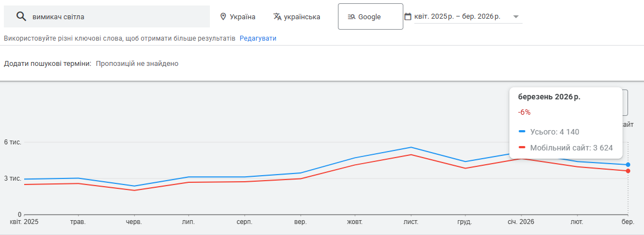The width and height of the screenshot is (644, 235).
Task: Click the blue line peak above лист.
Action: pyautogui.click(x=410, y=147)
